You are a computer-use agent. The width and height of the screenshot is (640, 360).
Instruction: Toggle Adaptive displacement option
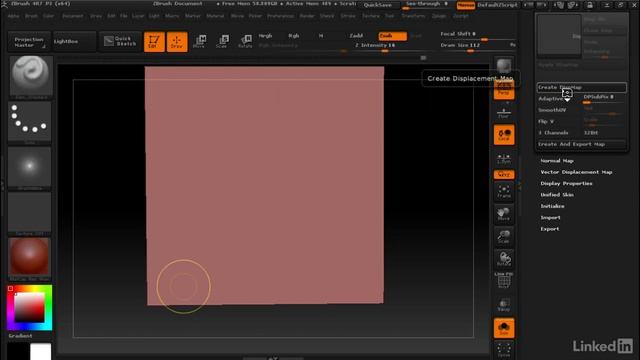point(558,99)
